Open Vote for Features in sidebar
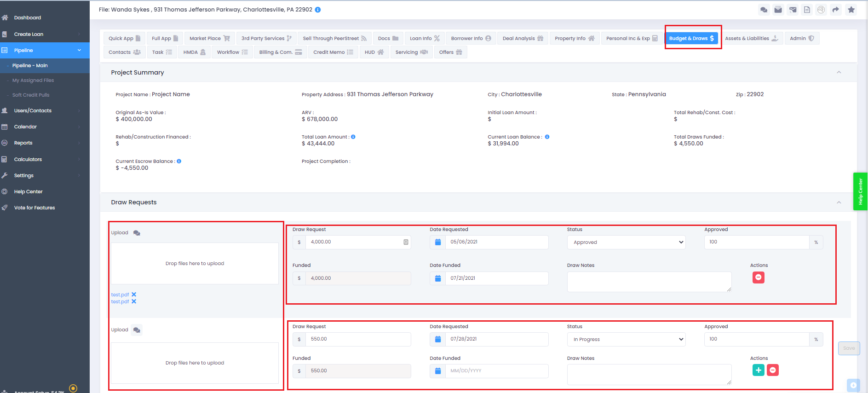The height and width of the screenshot is (393, 868). pyautogui.click(x=34, y=208)
